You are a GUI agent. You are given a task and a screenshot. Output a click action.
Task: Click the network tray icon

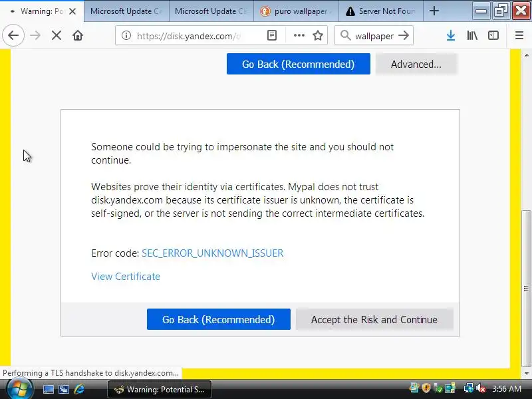(x=469, y=388)
